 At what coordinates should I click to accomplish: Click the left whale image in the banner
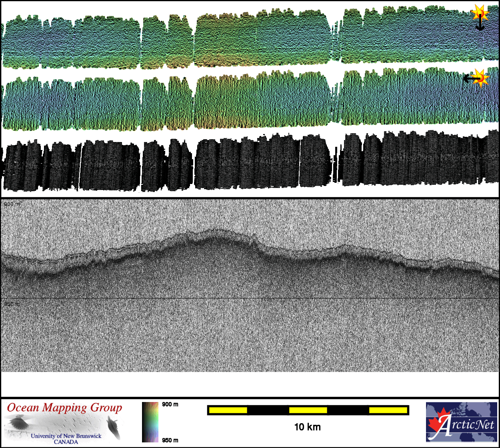(x=17, y=423)
